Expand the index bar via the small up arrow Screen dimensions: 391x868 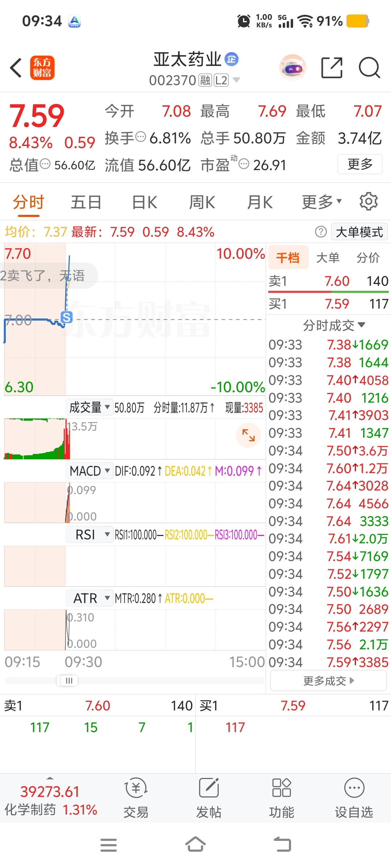pyautogui.click(x=50, y=778)
